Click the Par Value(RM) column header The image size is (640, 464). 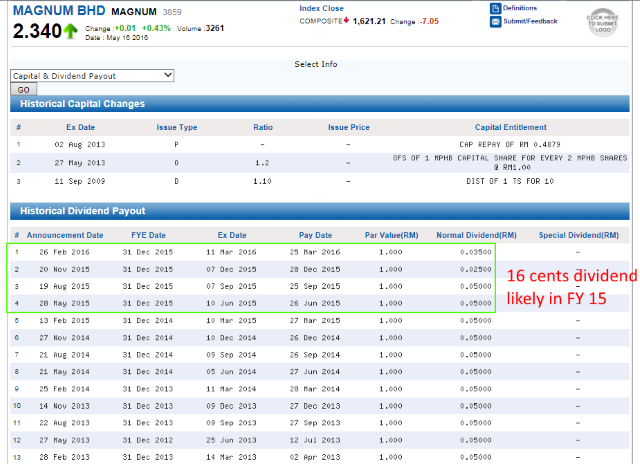[391, 235]
